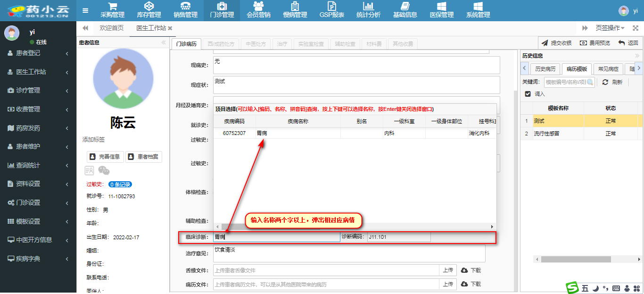
Task: Select 中医处方 tab
Action: click(256, 44)
